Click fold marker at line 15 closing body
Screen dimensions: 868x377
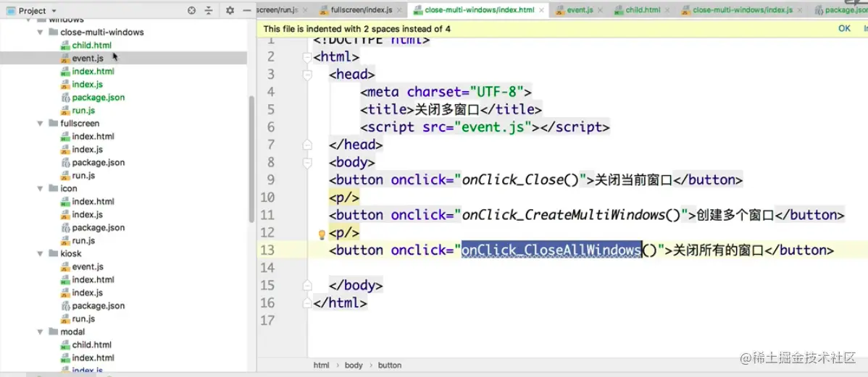pyautogui.click(x=307, y=285)
